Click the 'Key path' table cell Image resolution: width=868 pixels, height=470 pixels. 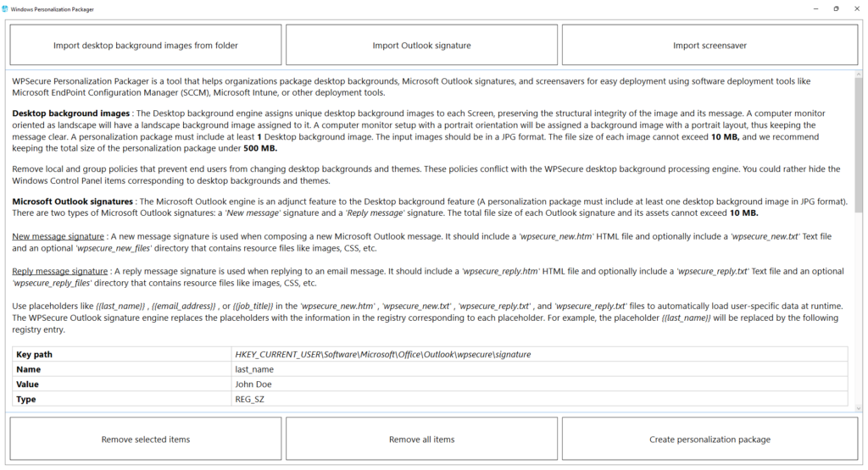pyautogui.click(x=122, y=355)
